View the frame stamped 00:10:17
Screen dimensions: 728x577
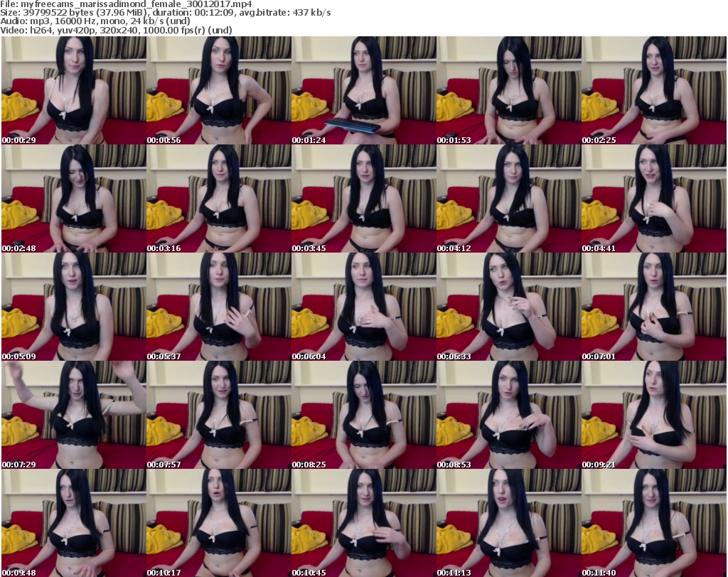(x=219, y=523)
